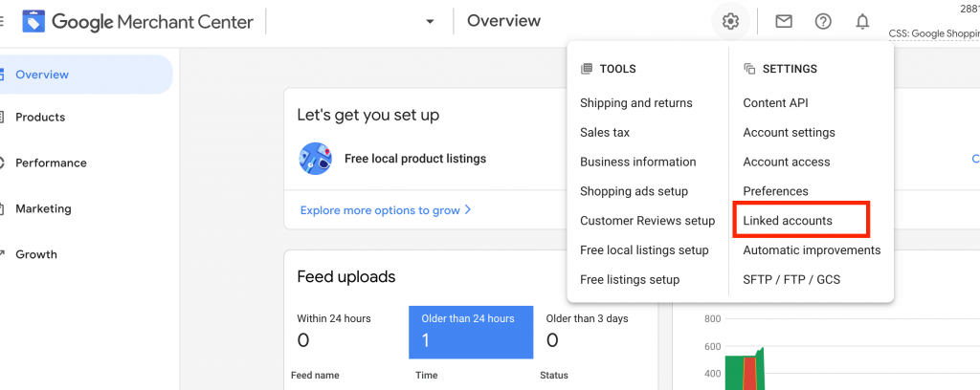Click the hamburger menu icon
This screenshot has width=980, height=390.
tap(3, 21)
